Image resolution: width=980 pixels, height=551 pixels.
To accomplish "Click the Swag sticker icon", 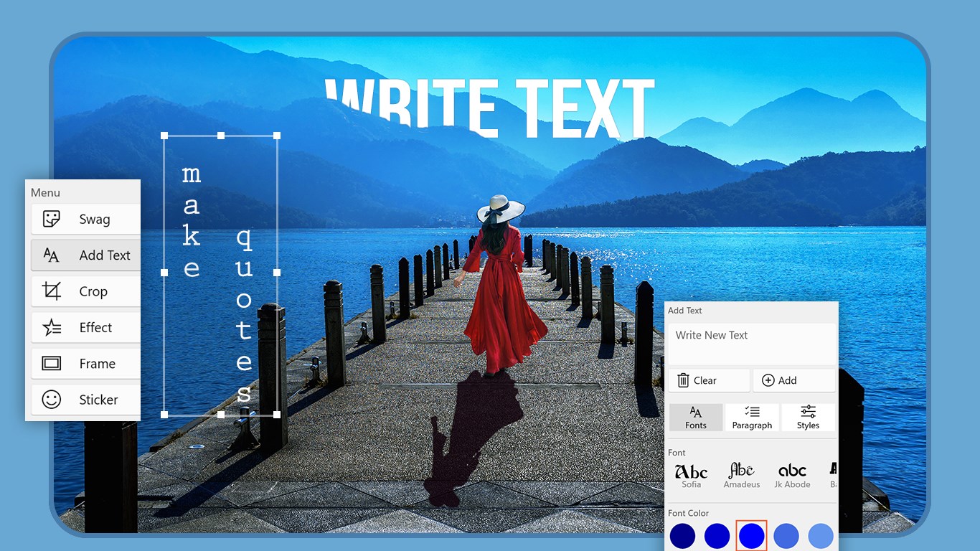I will point(52,220).
